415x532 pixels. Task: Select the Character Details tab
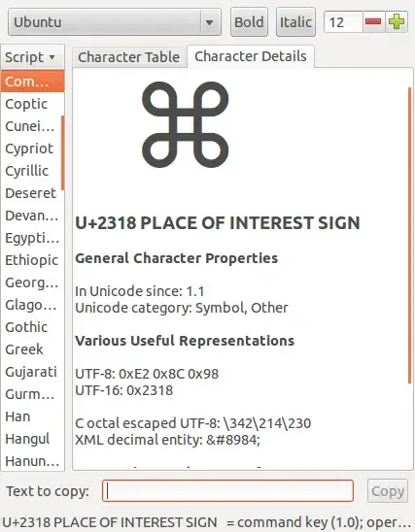pyautogui.click(x=251, y=56)
